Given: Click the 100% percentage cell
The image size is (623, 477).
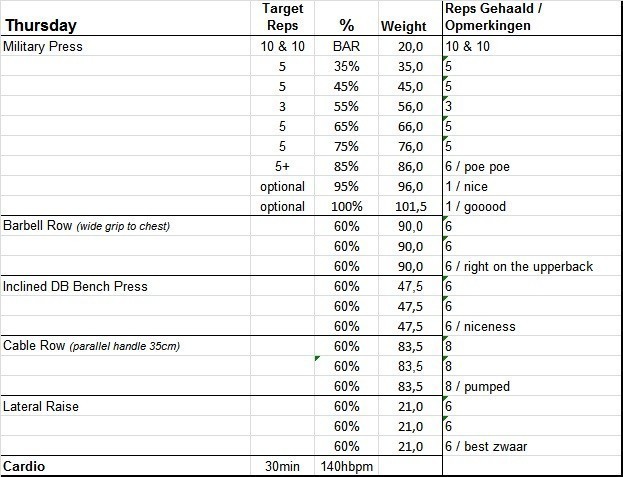Looking at the screenshot, I should pos(346,206).
